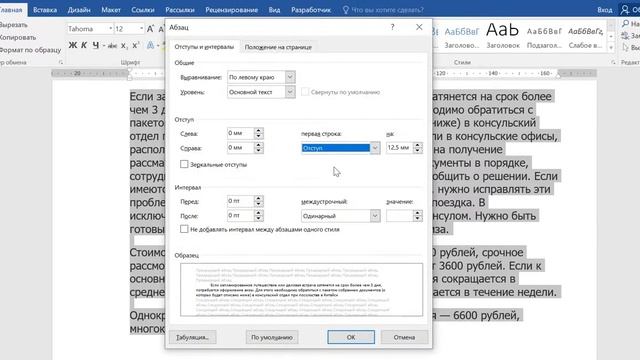Increase first-line indent value 12,5 мм

point(418,145)
